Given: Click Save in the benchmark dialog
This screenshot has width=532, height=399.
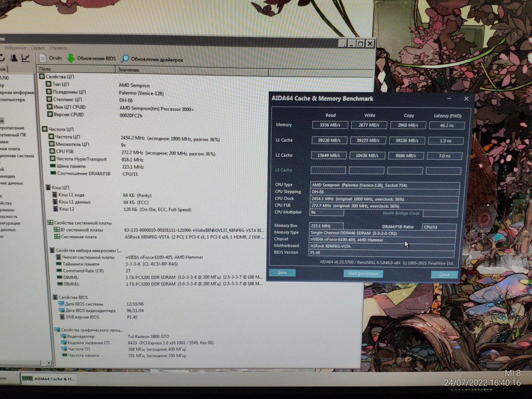Looking at the screenshot, I should [x=282, y=273].
